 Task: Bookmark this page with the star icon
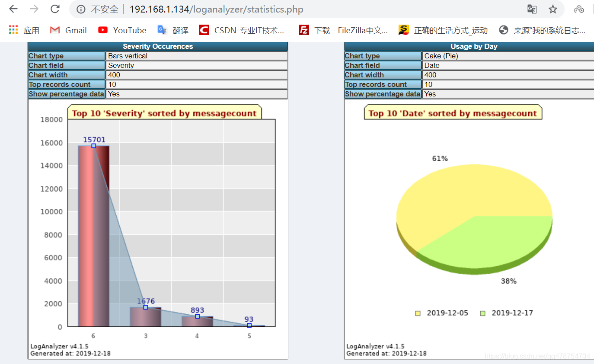[x=553, y=9]
